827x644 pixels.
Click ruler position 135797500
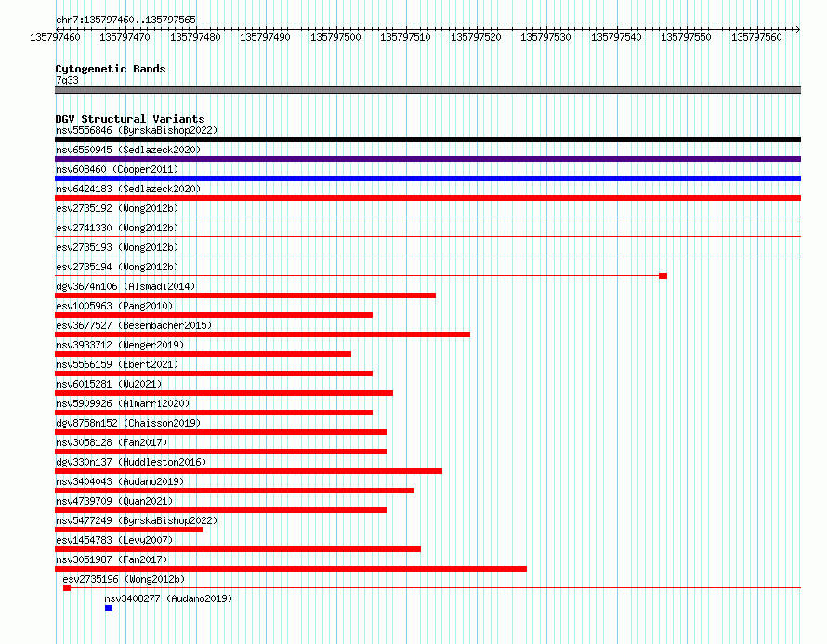tap(335, 37)
